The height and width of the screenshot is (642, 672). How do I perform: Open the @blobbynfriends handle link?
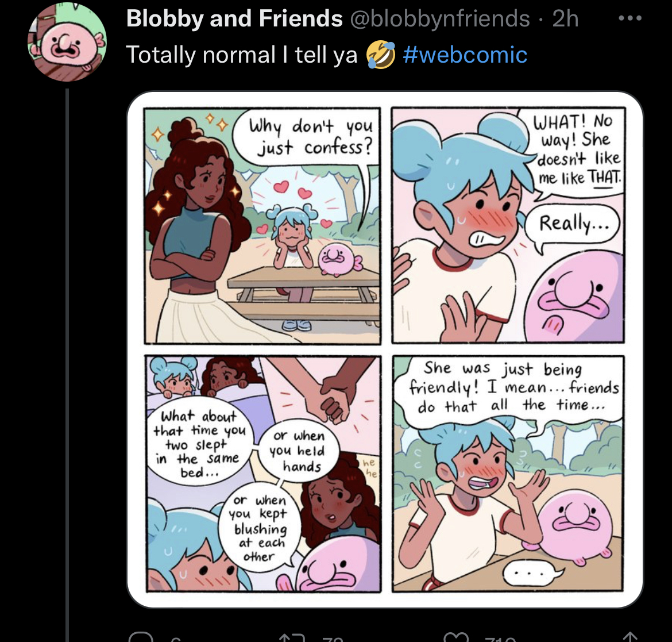point(440,18)
